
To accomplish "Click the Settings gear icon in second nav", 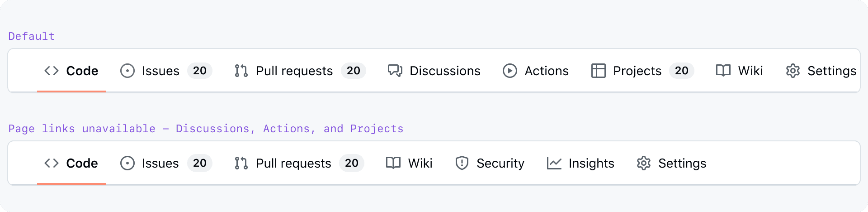I will pyautogui.click(x=644, y=163).
